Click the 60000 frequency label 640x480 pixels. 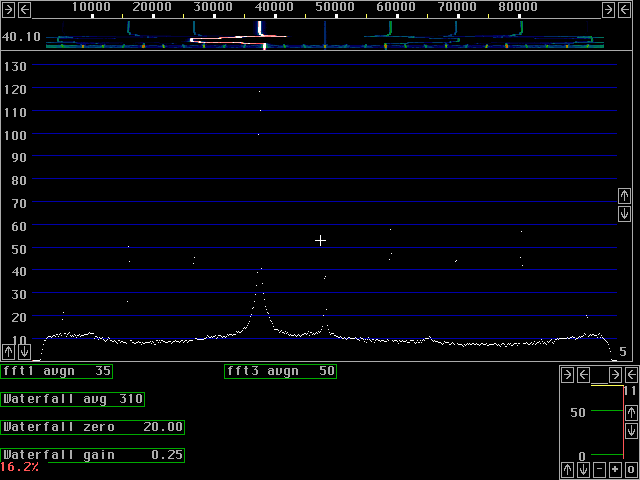pos(396,7)
